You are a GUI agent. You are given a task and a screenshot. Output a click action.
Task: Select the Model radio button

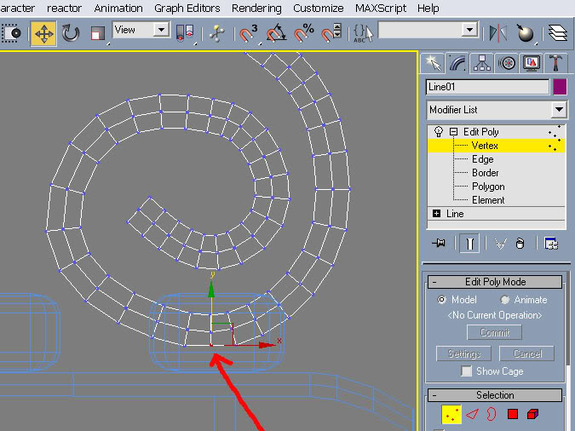tap(442, 300)
